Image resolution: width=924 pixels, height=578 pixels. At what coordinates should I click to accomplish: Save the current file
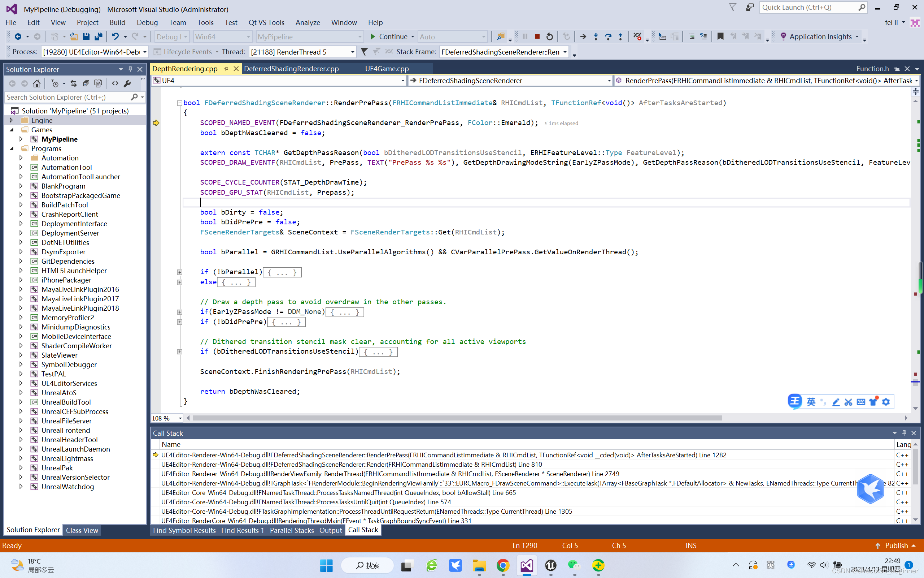[86, 37]
